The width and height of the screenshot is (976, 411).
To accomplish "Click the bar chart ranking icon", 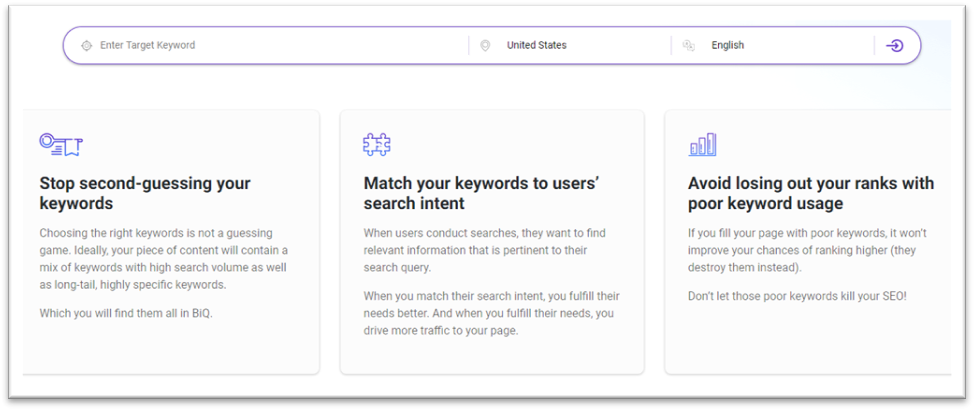I will tap(702, 144).
